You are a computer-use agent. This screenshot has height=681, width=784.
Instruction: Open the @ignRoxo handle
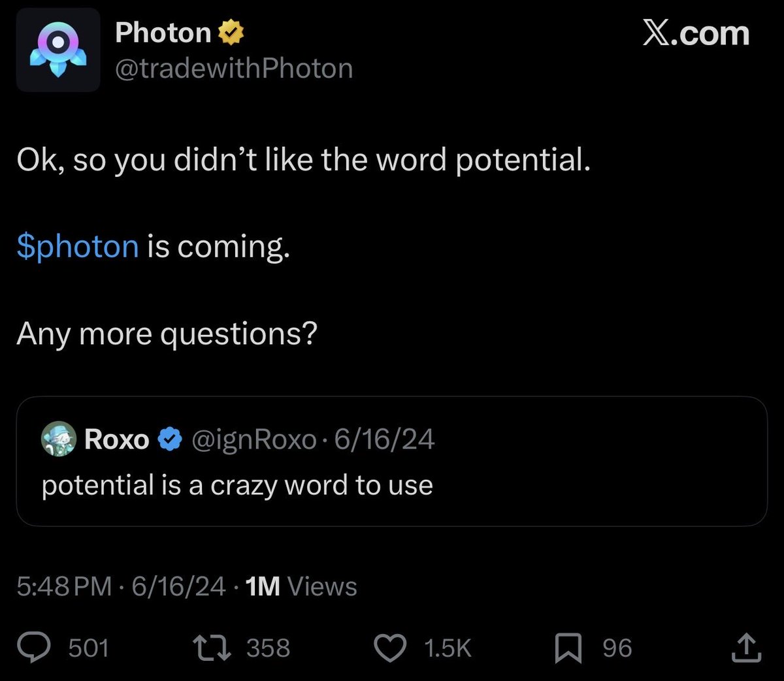click(254, 440)
